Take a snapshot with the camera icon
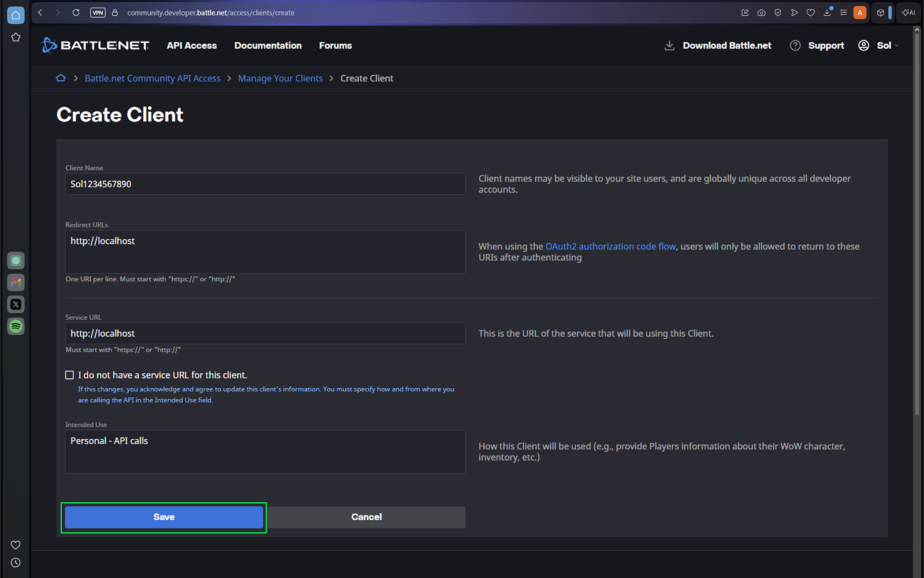 [x=762, y=13]
